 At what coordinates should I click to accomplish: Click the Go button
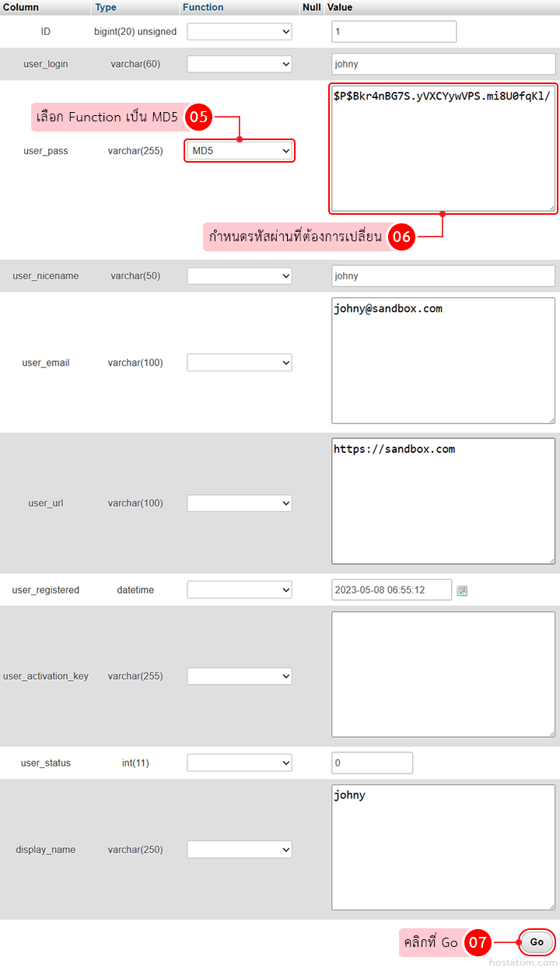pyautogui.click(x=537, y=942)
